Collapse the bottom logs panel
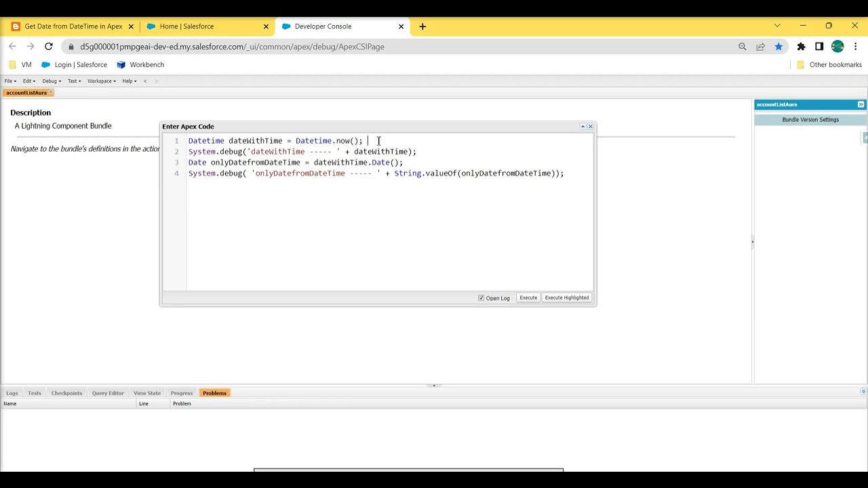The height and width of the screenshot is (488, 868). [x=863, y=391]
